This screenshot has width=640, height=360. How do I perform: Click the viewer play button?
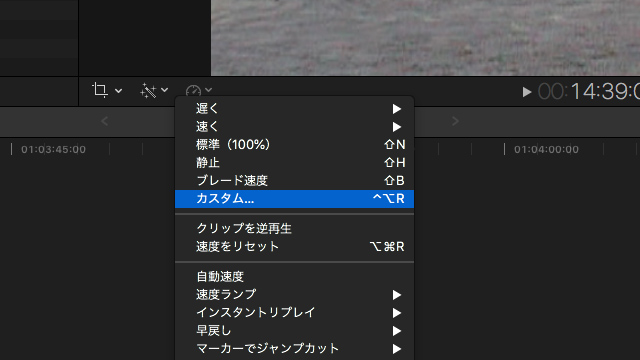pos(527,92)
